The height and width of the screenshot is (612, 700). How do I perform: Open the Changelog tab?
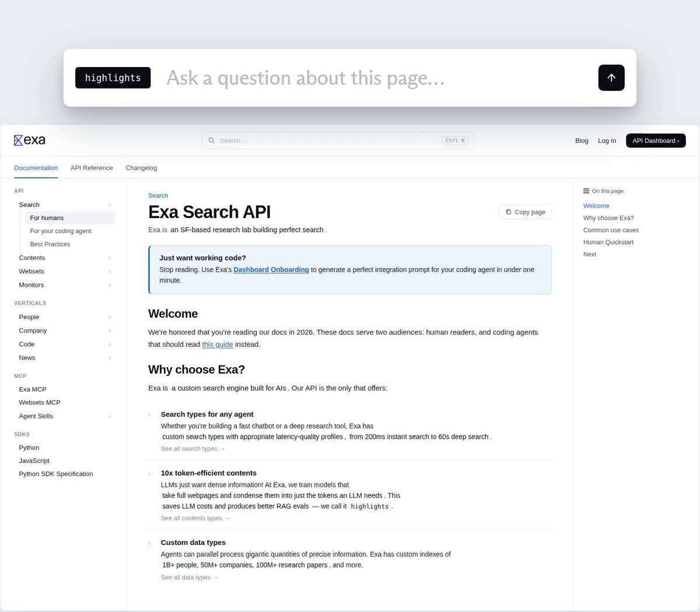pyautogui.click(x=141, y=168)
